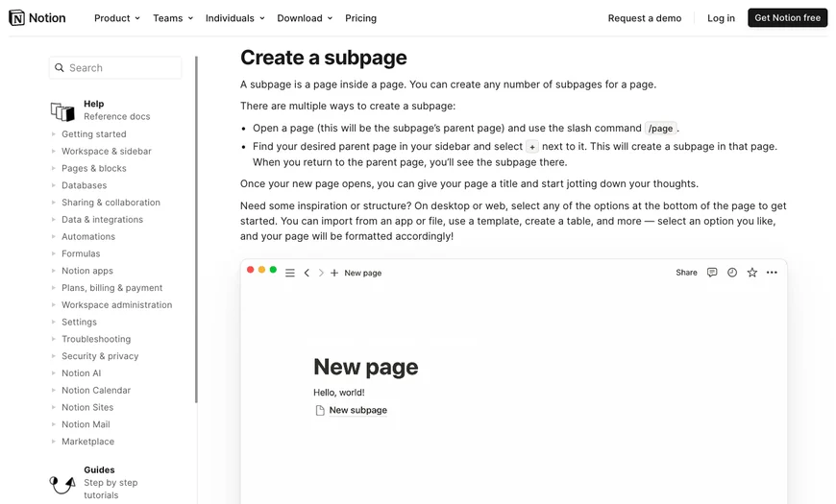Open the Product dropdown menu
This screenshot has width=836, height=504.
click(x=116, y=17)
